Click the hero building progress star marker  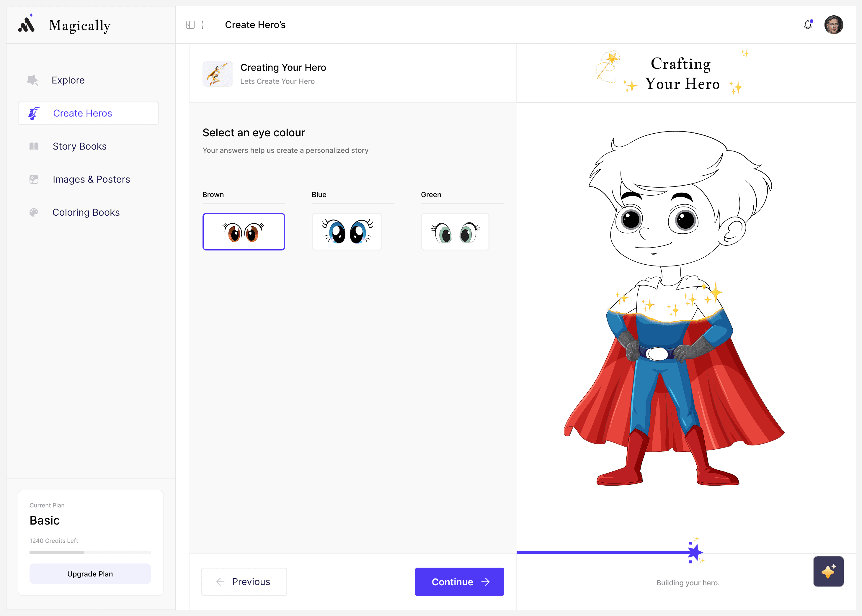tap(695, 552)
